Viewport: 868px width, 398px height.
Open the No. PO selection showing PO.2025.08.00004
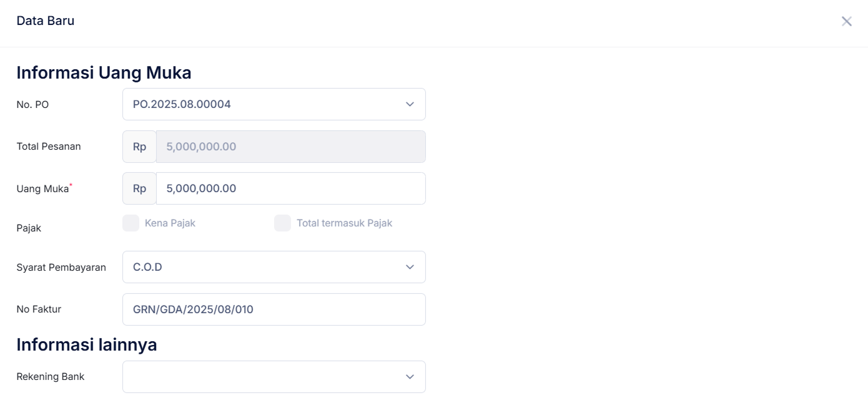(262, 104)
